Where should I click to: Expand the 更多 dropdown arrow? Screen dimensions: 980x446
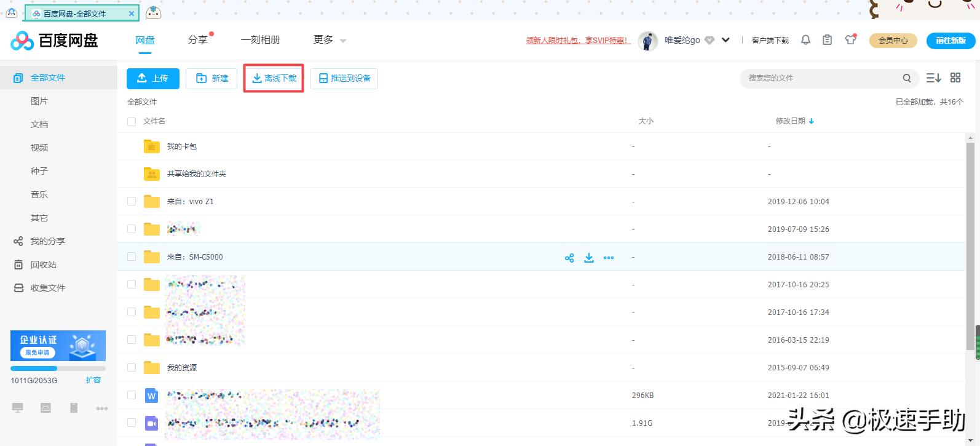[343, 41]
